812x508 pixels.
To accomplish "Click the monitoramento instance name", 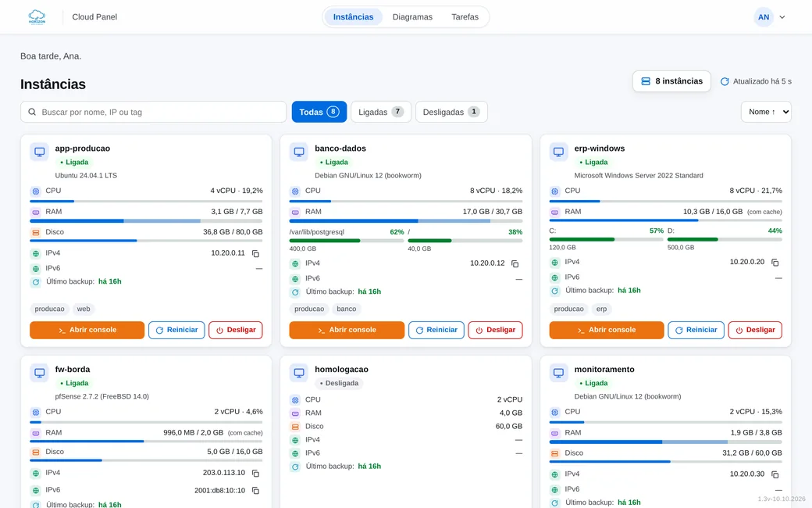I will point(604,370).
